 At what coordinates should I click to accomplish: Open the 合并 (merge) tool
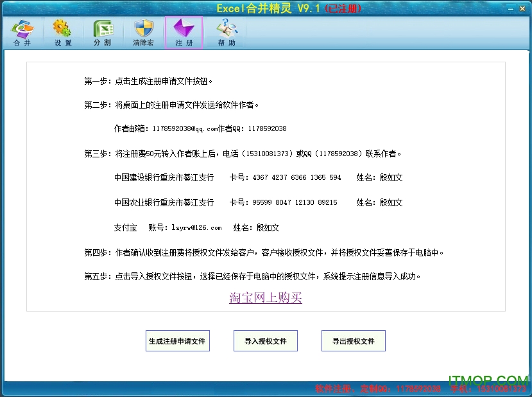tap(22, 33)
